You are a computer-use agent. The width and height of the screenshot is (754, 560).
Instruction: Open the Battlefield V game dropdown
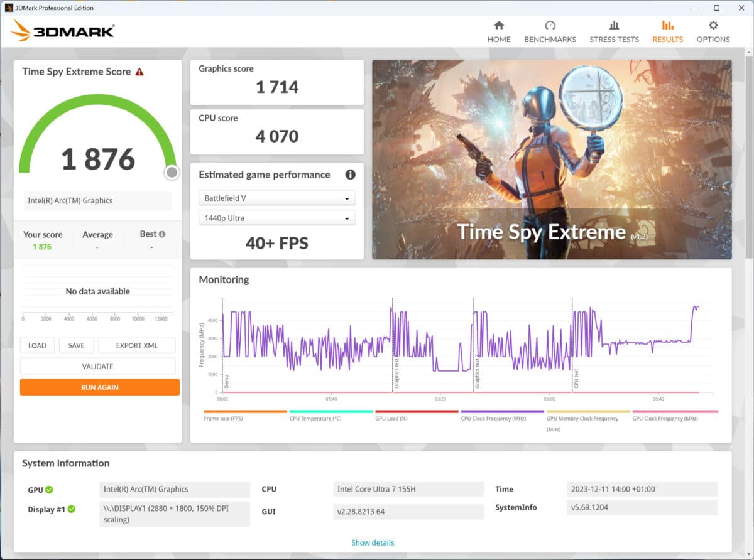[x=277, y=198]
